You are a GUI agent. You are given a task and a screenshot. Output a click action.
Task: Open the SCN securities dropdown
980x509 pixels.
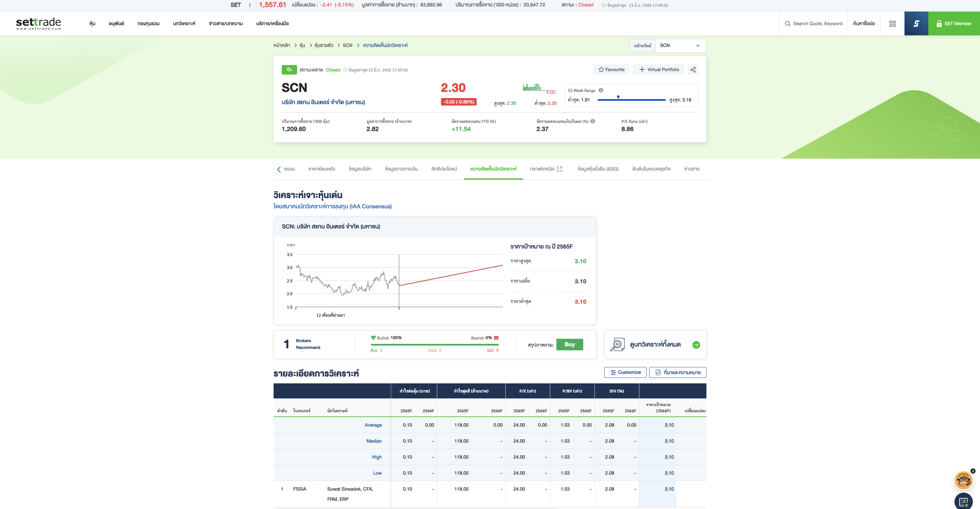tap(680, 45)
